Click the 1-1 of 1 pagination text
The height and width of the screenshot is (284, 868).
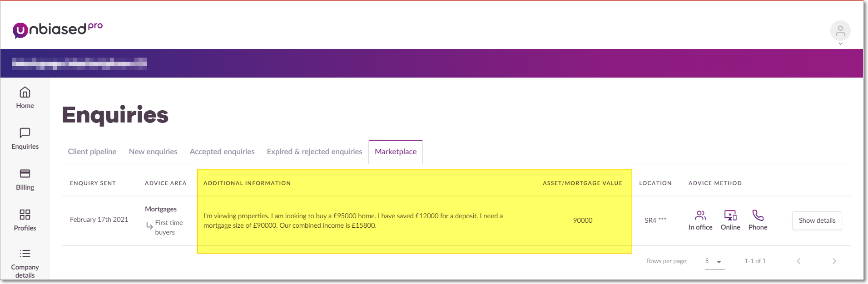point(755,261)
